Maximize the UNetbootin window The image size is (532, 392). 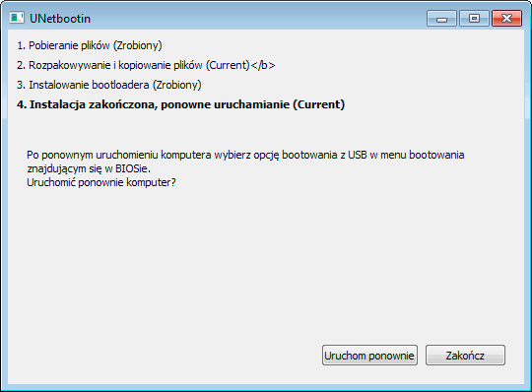pos(474,19)
